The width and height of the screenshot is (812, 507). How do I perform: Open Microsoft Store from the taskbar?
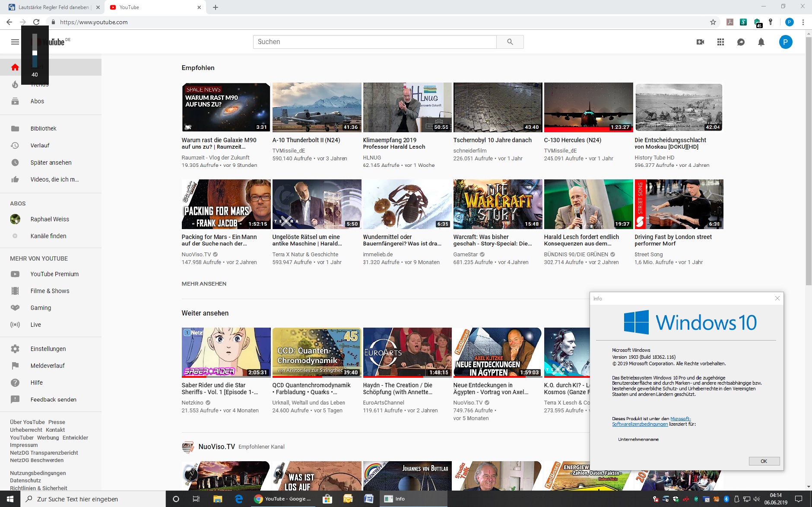(327, 499)
